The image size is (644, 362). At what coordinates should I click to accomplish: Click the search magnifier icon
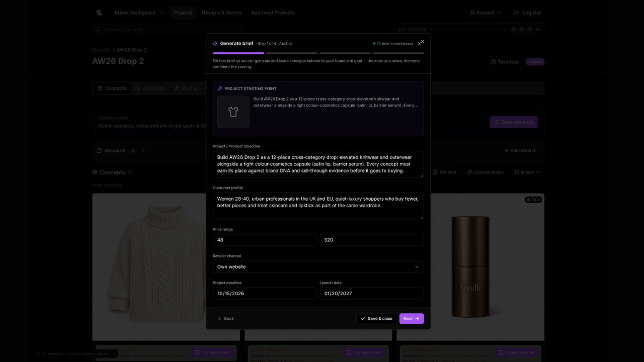(99, 30)
